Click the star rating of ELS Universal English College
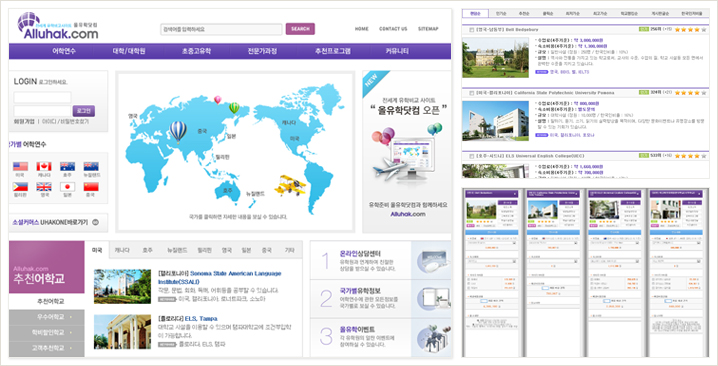Screen dimensions: 718x366 [x=690, y=156]
